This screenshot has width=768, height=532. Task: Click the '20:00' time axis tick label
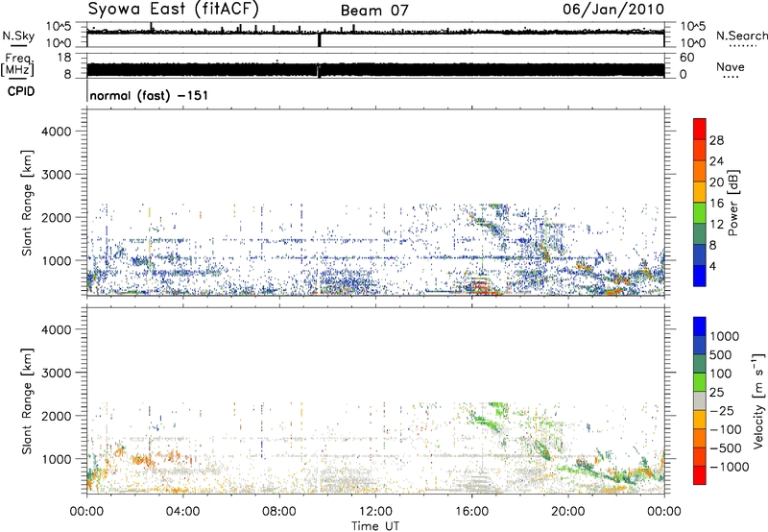tap(568, 512)
